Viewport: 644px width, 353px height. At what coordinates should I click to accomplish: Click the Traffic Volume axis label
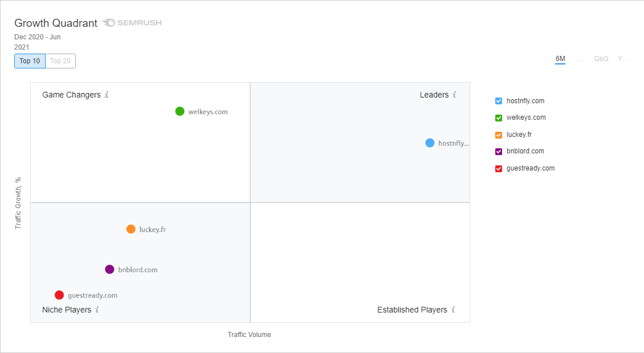[249, 335]
